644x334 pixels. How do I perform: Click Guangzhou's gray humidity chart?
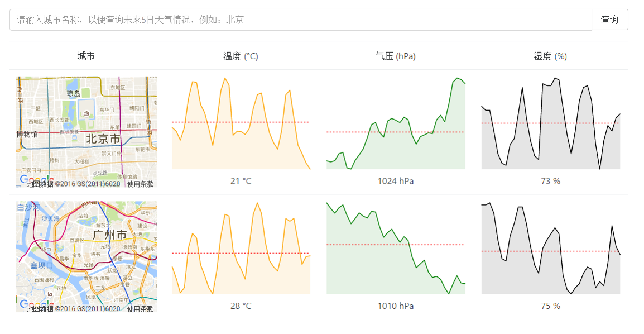[x=551, y=248]
